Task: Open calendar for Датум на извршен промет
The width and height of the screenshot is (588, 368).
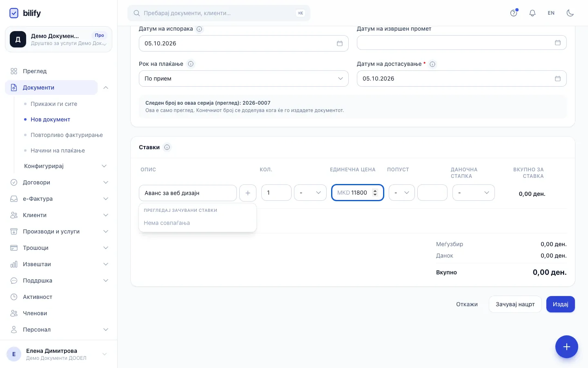Action: [558, 43]
